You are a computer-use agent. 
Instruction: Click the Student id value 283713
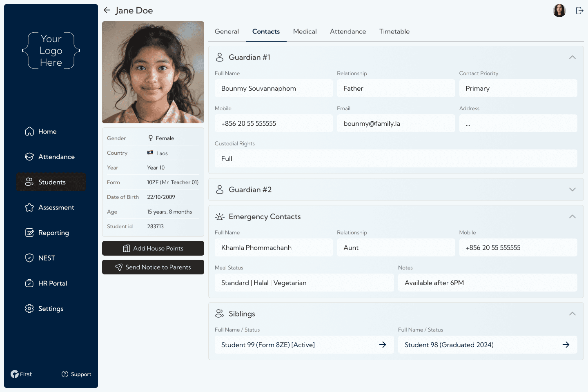(155, 226)
